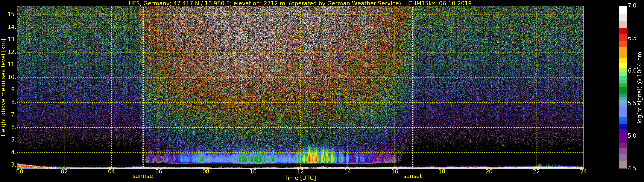Click the 6.0 colorbar value
The width and height of the screenshot is (644, 182).
632,71
